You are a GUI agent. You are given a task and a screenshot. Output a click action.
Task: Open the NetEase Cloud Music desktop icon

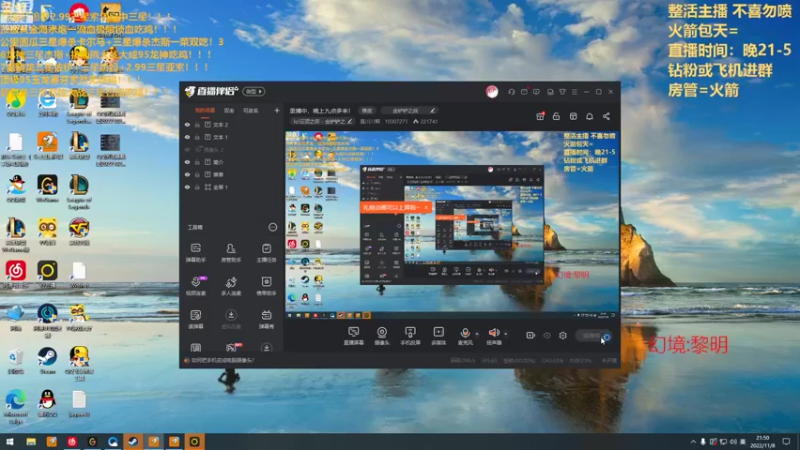click(16, 274)
